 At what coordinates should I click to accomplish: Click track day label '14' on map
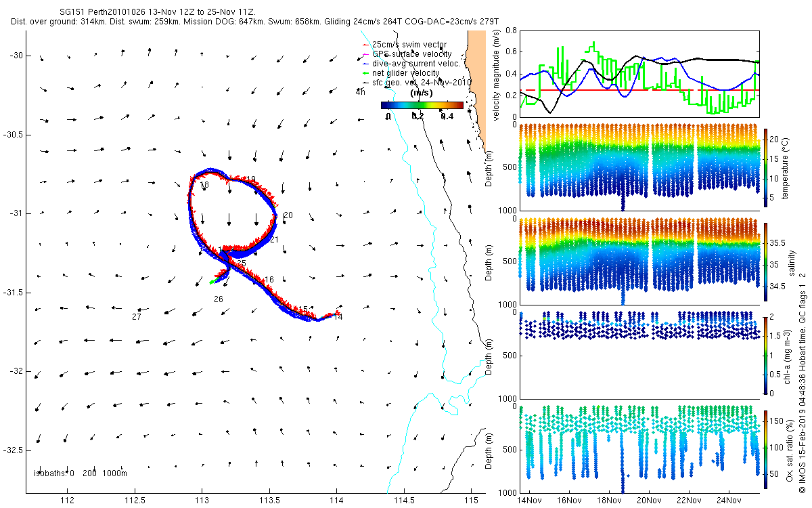pos(338,316)
